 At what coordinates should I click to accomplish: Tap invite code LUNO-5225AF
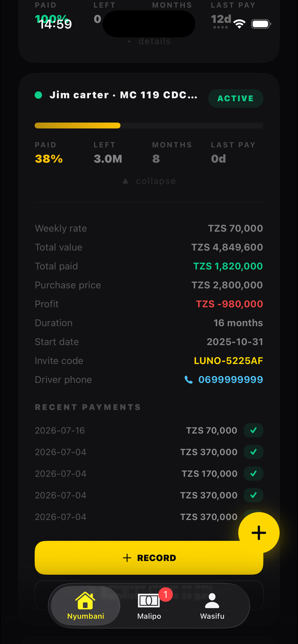point(228,360)
